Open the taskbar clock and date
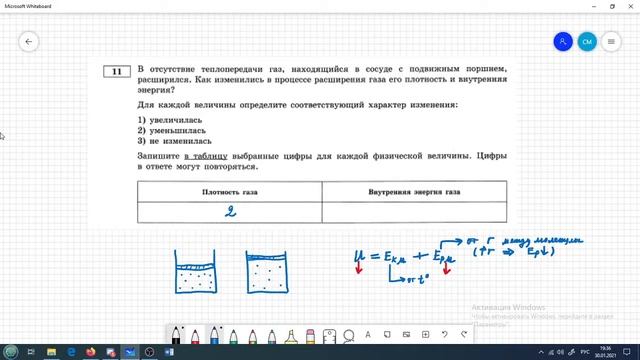The height and width of the screenshot is (360, 640). tap(605, 352)
